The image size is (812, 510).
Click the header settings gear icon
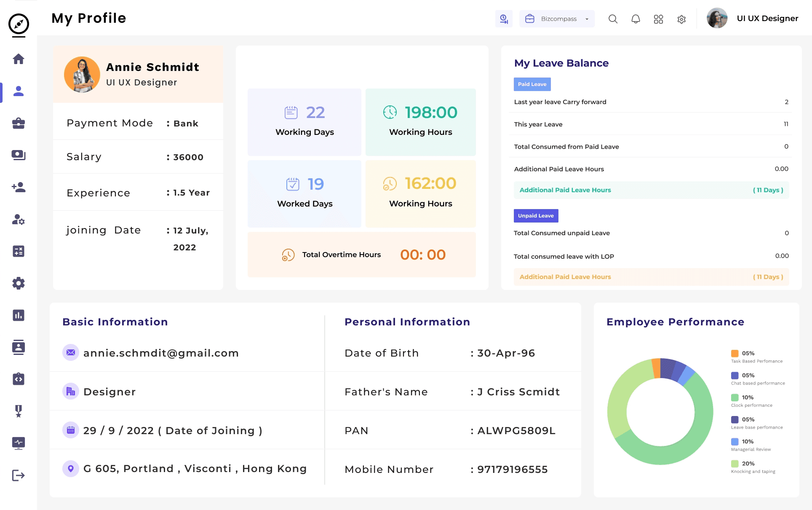pyautogui.click(x=681, y=19)
